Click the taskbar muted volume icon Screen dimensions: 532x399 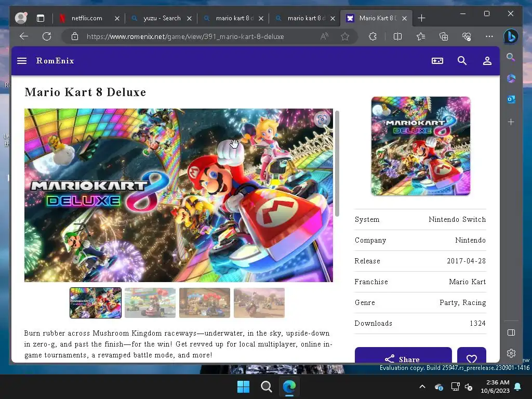click(x=469, y=387)
